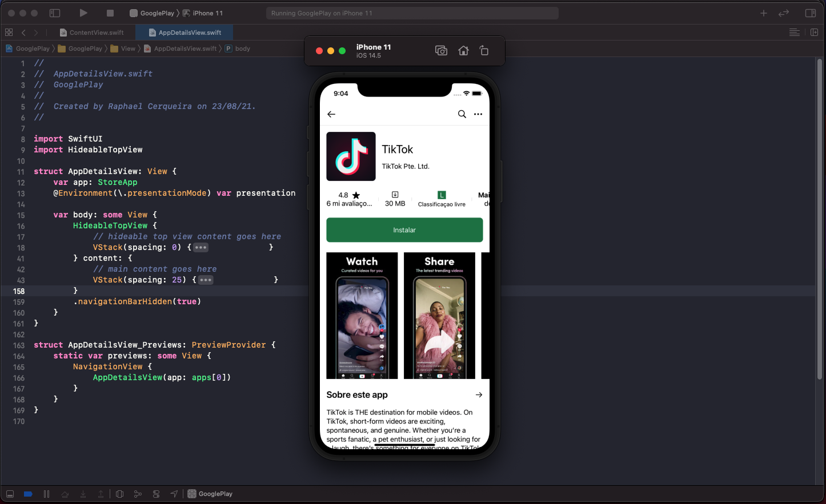
Task: Click the Instalar button in the simulator
Action: [404, 229]
